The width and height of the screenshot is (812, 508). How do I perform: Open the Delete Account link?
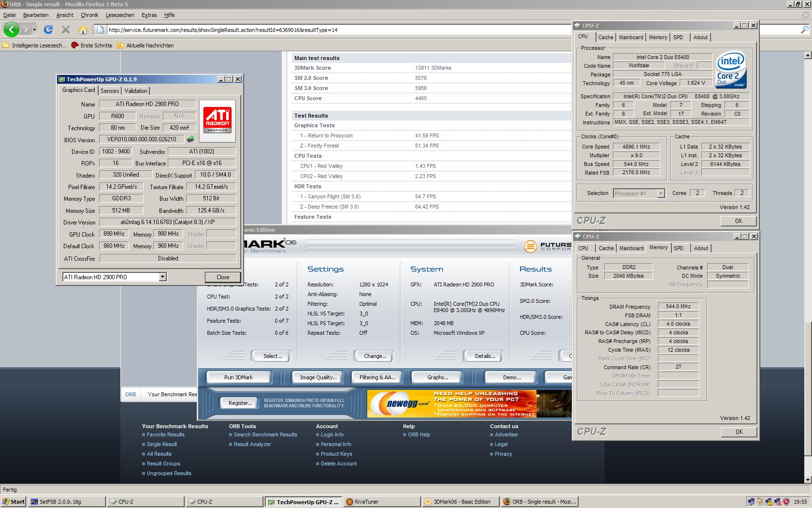coord(338,463)
